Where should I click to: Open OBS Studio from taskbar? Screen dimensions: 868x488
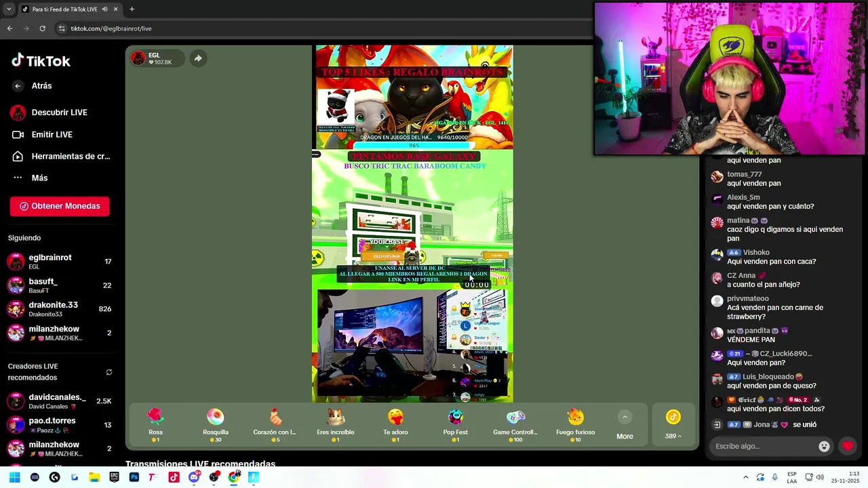coord(214,477)
